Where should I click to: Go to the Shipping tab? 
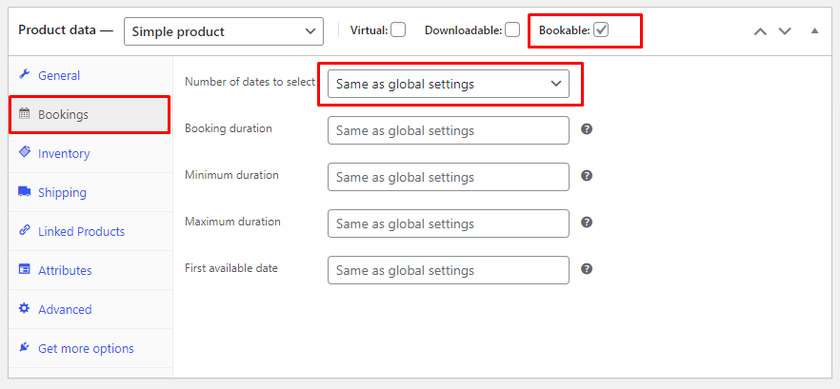coord(91,192)
